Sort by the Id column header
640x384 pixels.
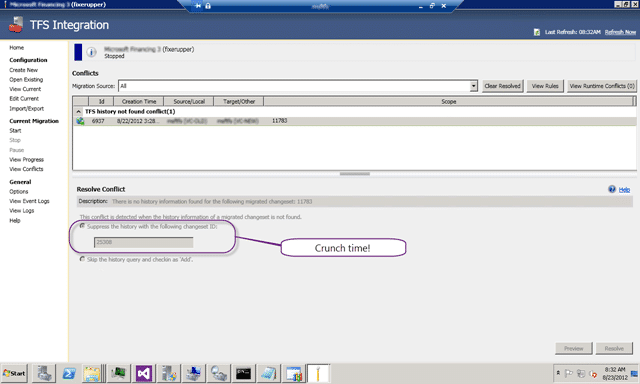pos(101,101)
